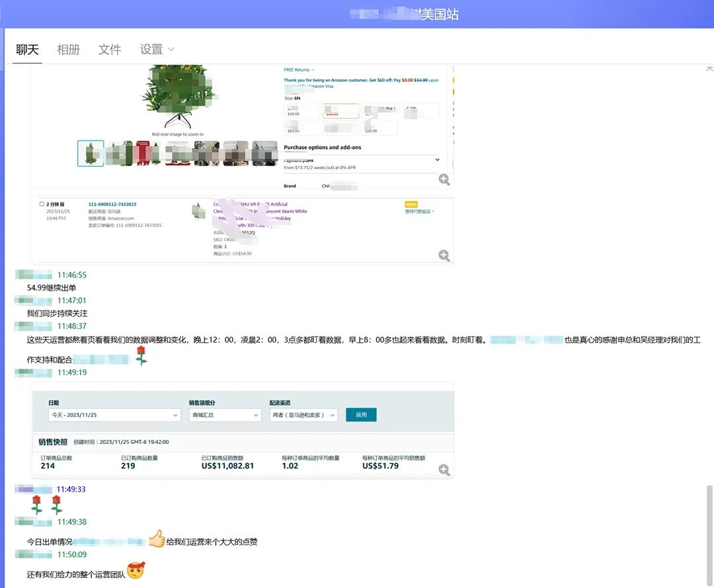
Task: Click first rose emoji in 11:49:33 message
Action: coord(36,505)
